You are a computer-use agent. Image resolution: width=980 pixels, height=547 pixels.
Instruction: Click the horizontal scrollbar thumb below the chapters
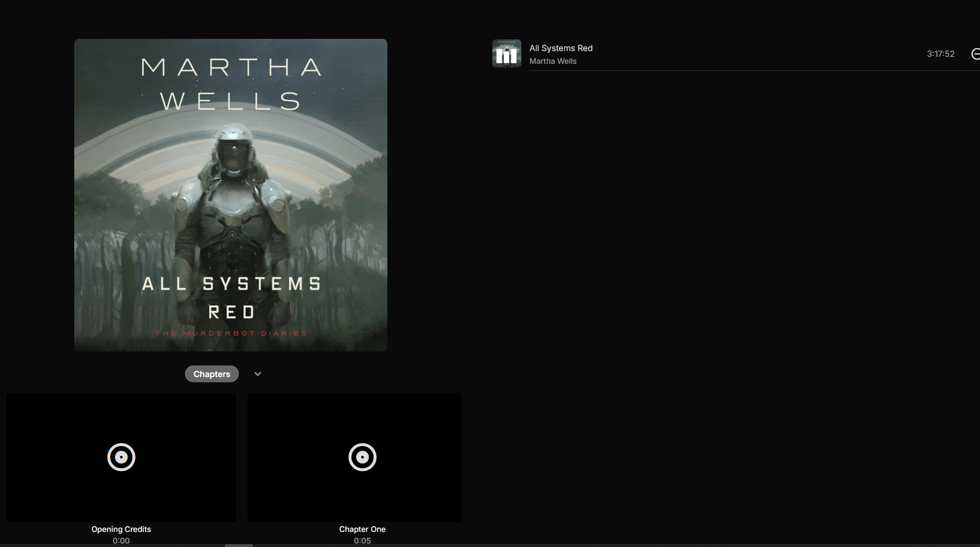[239, 545]
